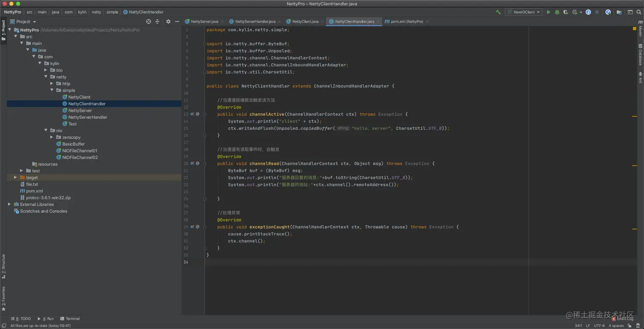Viewport: 644px width, 329px height.
Task: Open the Terminal tool button
Action: 70,319
